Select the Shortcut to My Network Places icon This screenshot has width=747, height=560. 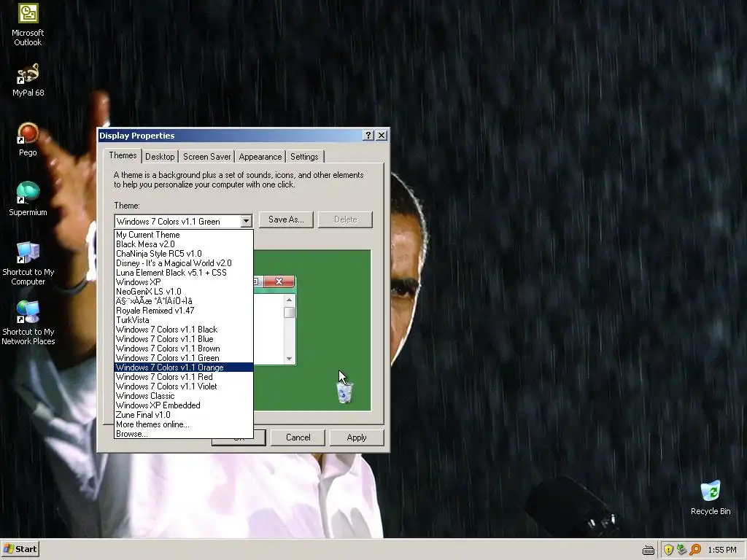pyautogui.click(x=28, y=323)
